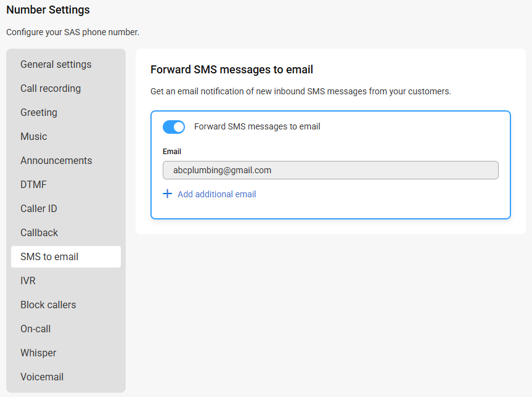
Task: Click the Forward SMS messages toggle label
Action: (257, 126)
